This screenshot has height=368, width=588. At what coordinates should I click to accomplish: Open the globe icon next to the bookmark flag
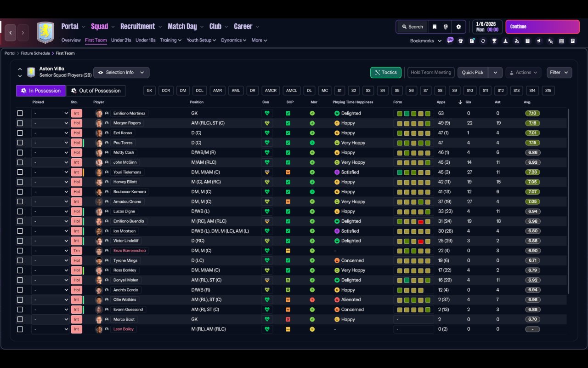[x=446, y=27]
